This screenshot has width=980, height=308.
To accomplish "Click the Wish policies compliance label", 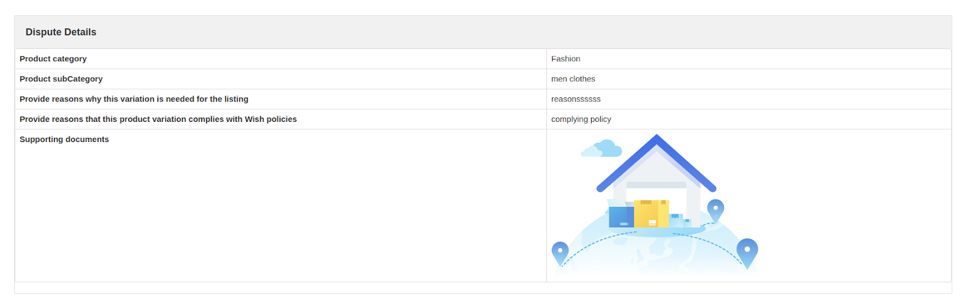I will click(x=158, y=119).
